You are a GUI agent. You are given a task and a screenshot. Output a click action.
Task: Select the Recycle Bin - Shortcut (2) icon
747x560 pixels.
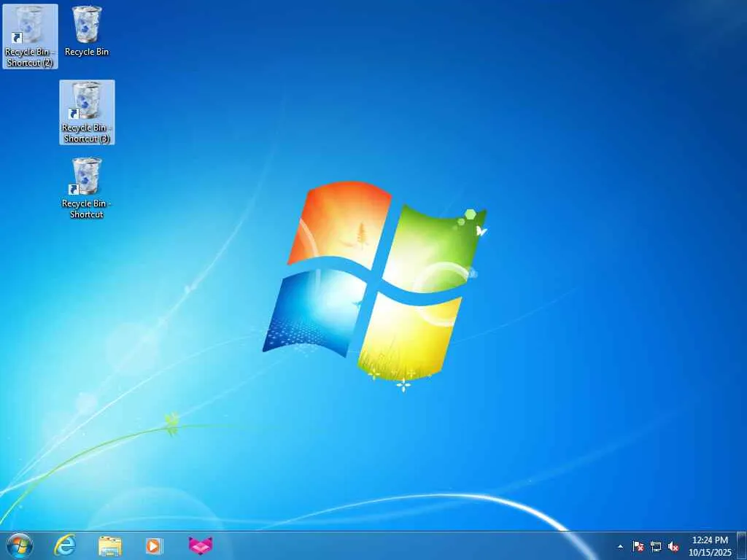point(29,36)
